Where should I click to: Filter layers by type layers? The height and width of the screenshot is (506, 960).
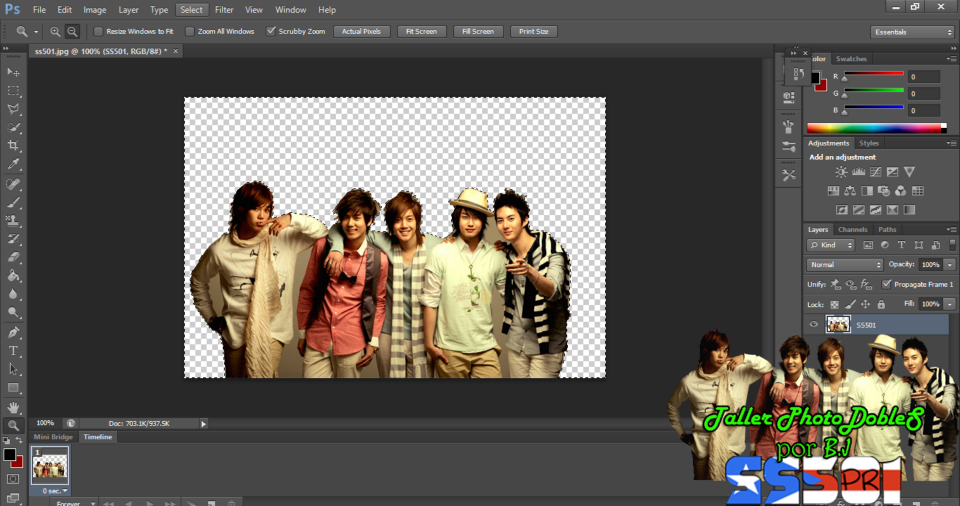[901, 245]
